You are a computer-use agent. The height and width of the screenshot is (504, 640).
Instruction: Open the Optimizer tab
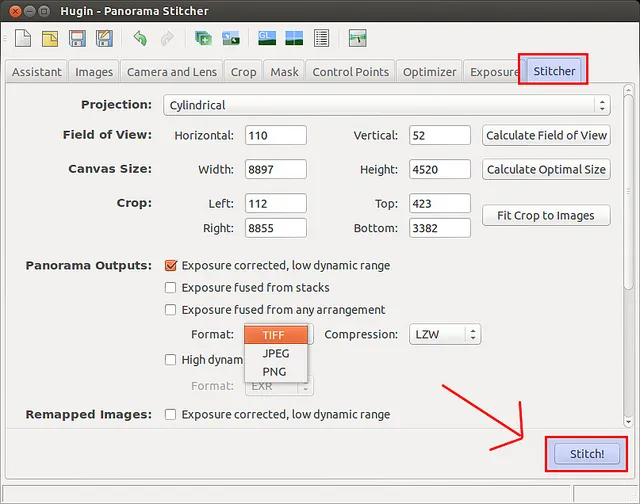(429, 72)
